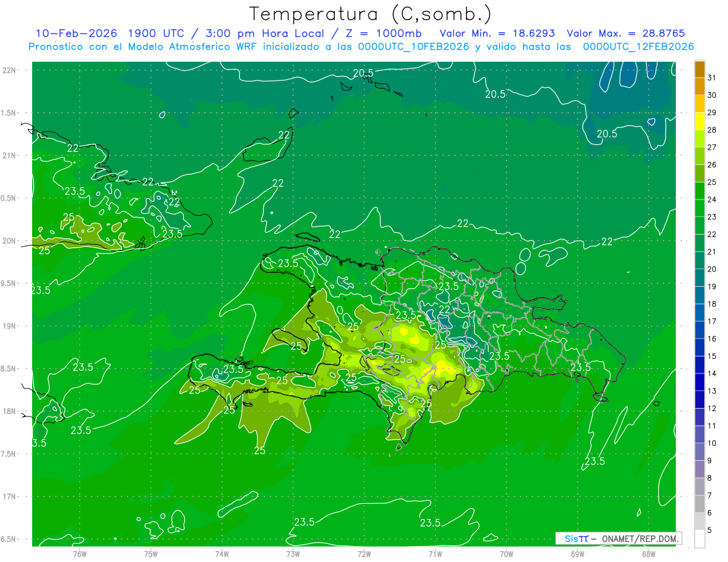This screenshot has width=728, height=562.
Task: Pick the light gray swatch between 5 and 6
Action: click(x=699, y=521)
